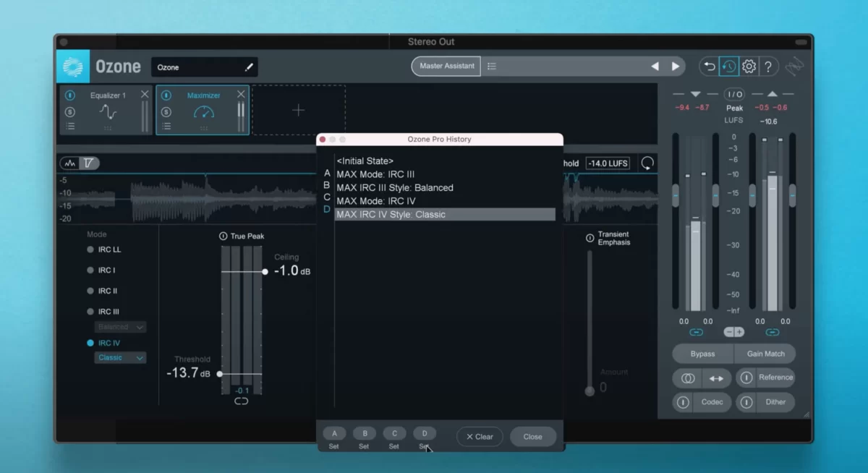868x473 pixels.
Task: Go to next preset with right arrow
Action: click(x=676, y=66)
